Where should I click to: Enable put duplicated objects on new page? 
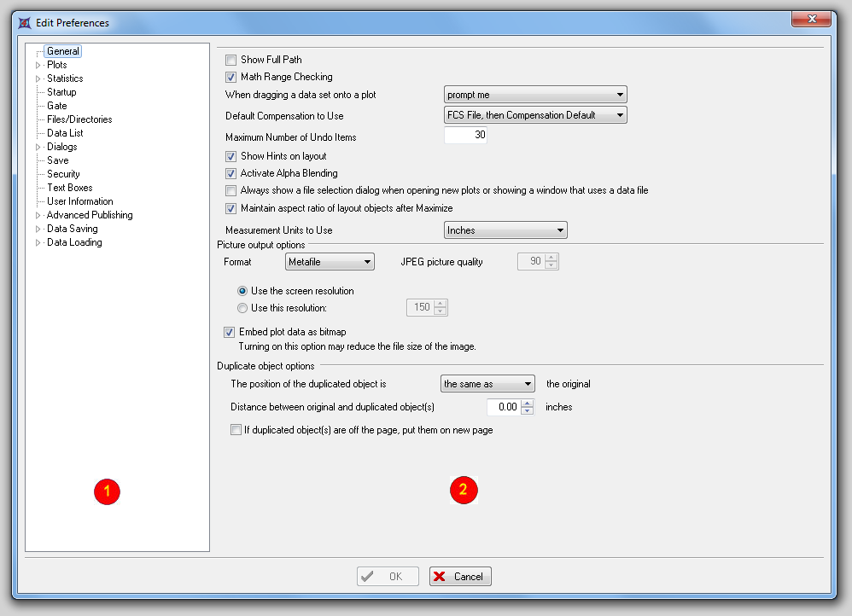point(236,430)
